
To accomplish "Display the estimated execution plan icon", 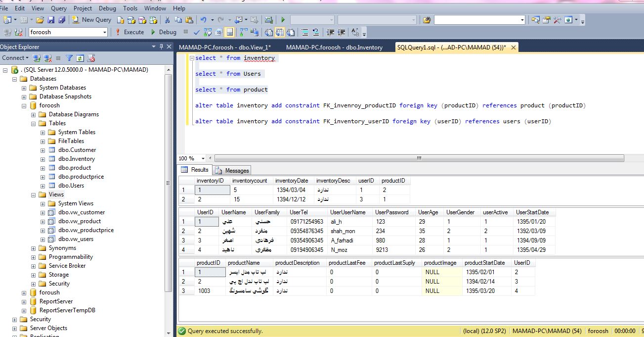I will pyautogui.click(x=208, y=32).
